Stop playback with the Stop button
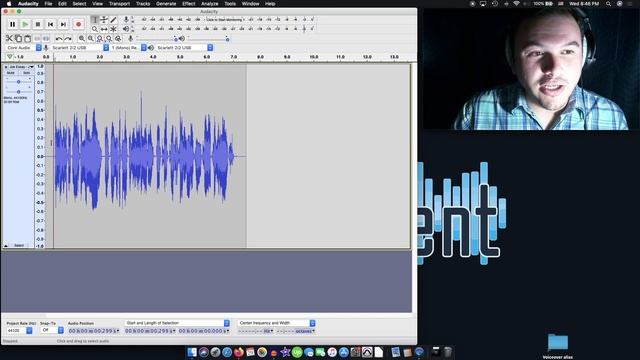This screenshot has height=360, width=640. [x=38, y=24]
